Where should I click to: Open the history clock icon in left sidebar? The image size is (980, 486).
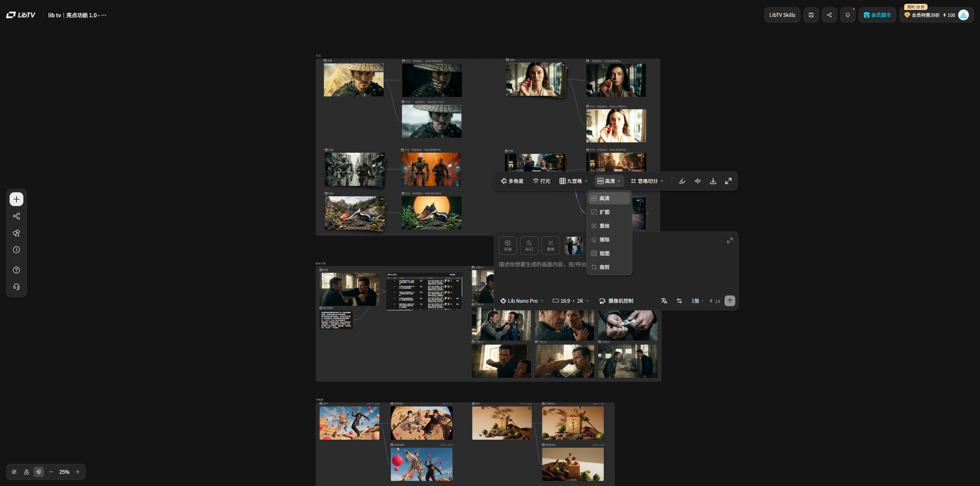click(16, 250)
